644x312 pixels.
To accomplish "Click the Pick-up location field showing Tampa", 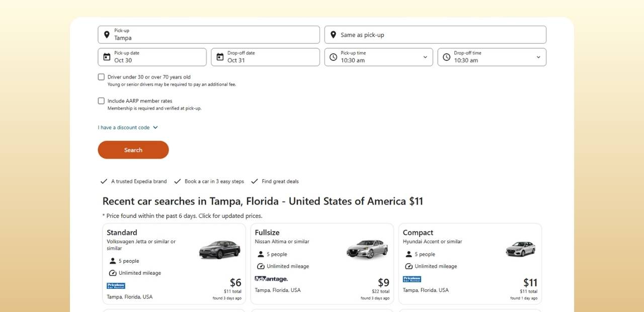I will 209,35.
